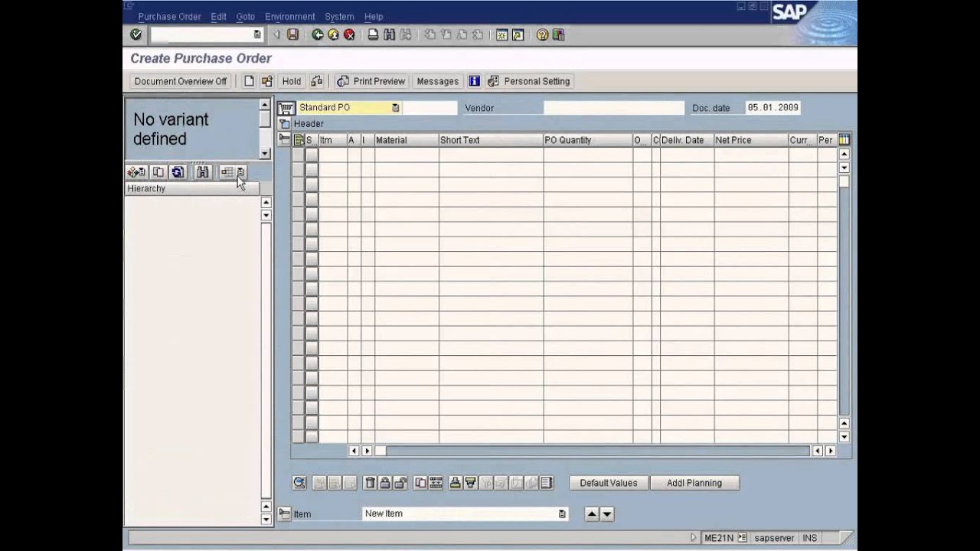
Task: Open the System menu
Action: (339, 16)
